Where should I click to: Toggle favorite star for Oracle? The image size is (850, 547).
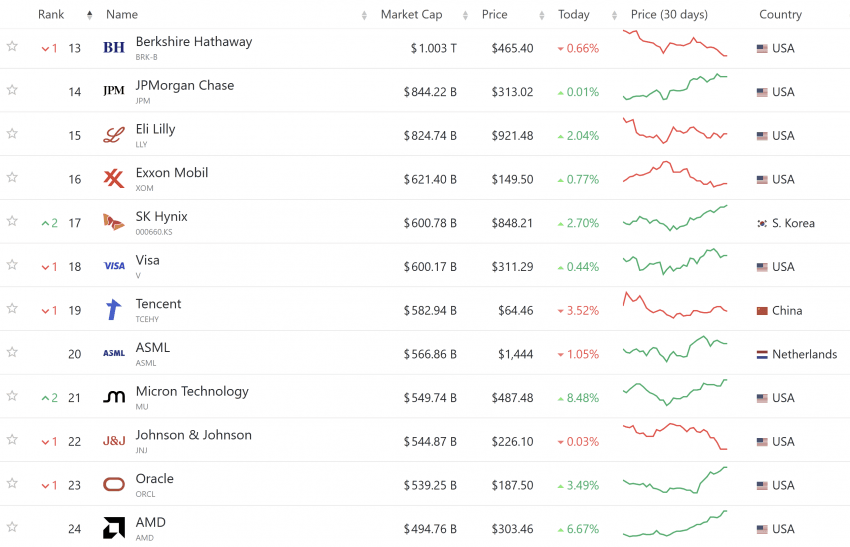[x=12, y=483]
